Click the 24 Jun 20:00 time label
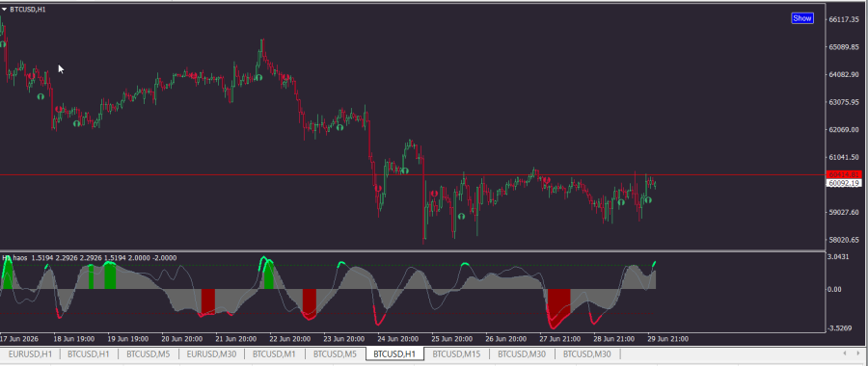Screen dimensions: 868x366 397,339
